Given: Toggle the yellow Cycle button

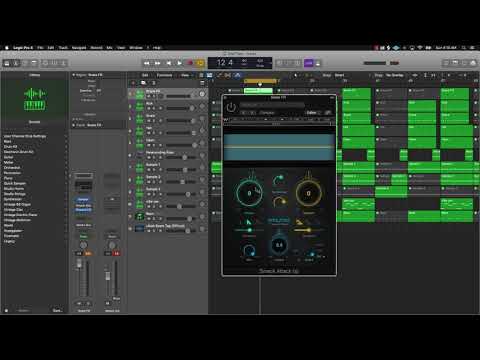Looking at the screenshot, I should (201, 63).
